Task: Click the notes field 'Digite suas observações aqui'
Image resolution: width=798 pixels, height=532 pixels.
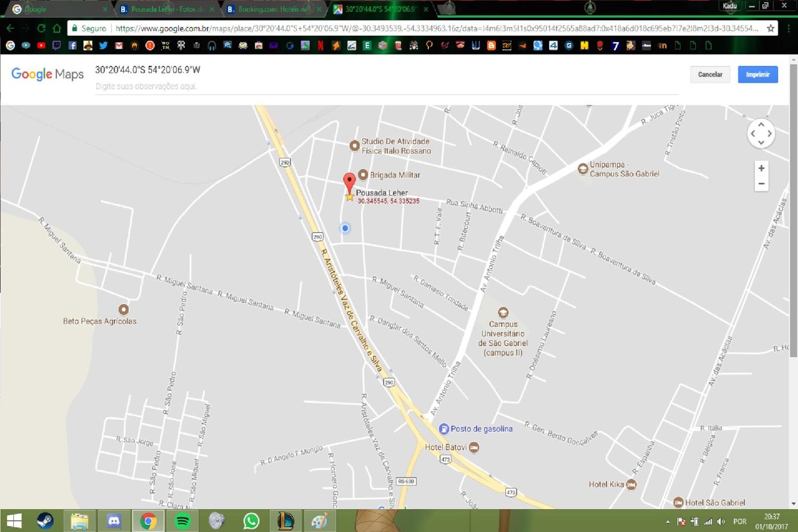Action: [x=387, y=86]
